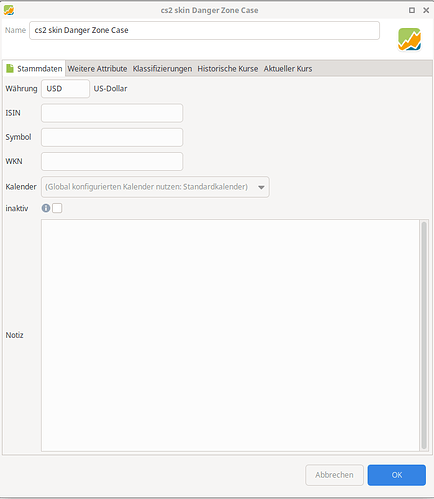Click the Notiz vertical scrollbar
434x499 pixels.
pos(424,335)
